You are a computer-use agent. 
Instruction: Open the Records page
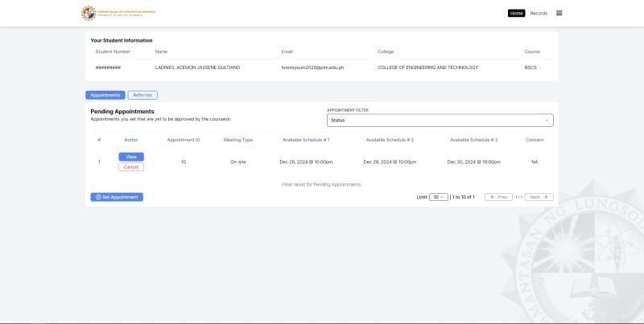coord(539,13)
